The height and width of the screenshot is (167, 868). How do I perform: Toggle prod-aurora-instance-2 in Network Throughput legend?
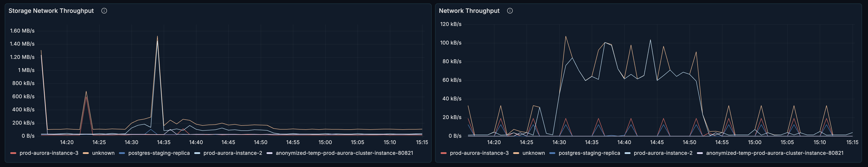658,153
